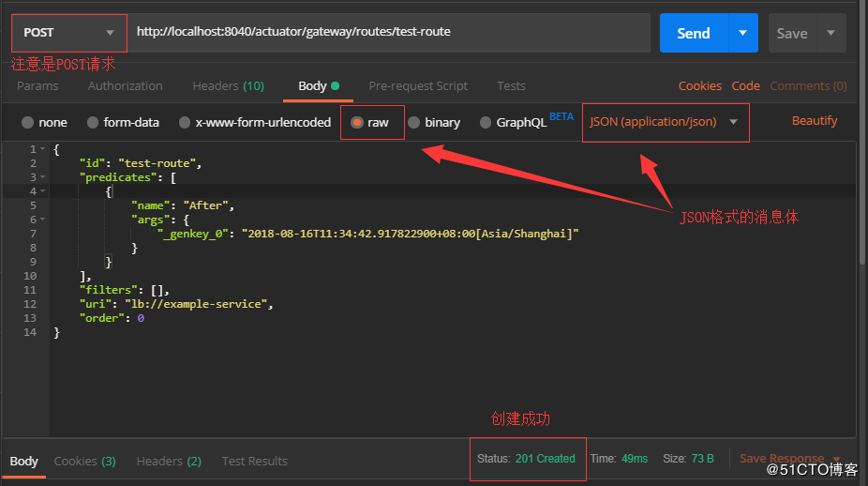The image size is (868, 486).
Task: Open the response Cookies (3) tab
Action: [84, 461]
